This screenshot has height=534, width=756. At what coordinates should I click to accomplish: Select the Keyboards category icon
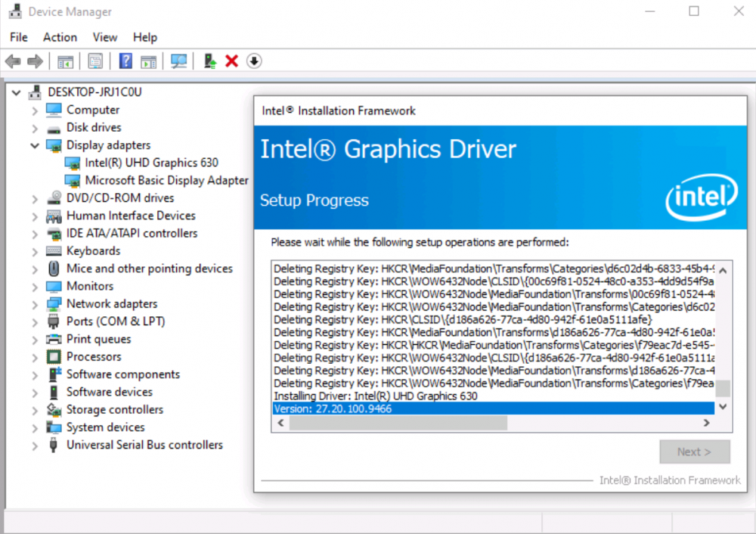pos(54,251)
